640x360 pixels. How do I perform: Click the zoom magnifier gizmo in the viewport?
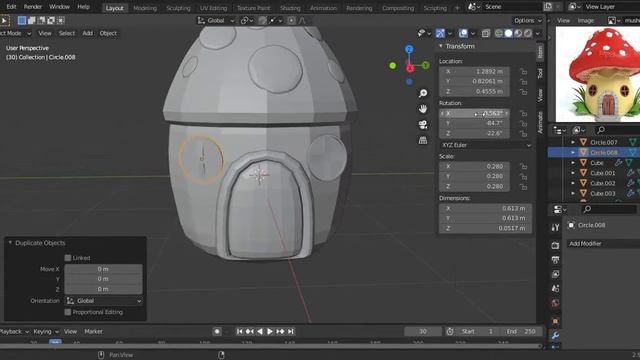[423, 93]
